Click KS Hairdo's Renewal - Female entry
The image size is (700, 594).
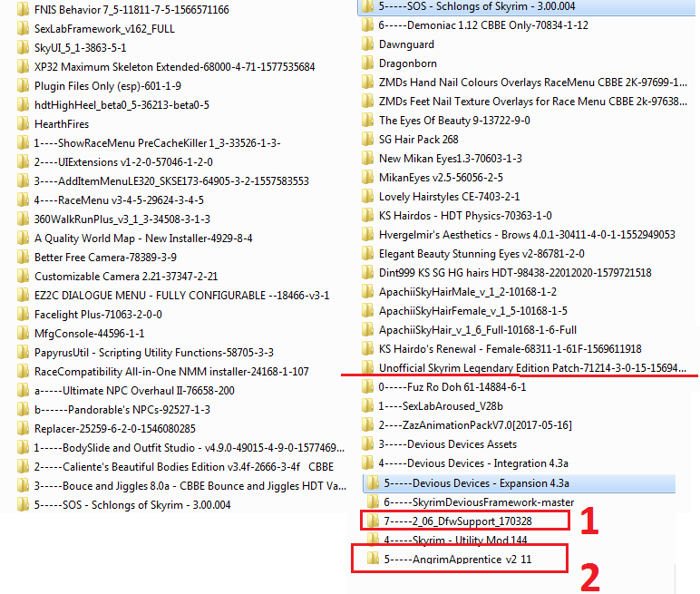click(510, 349)
